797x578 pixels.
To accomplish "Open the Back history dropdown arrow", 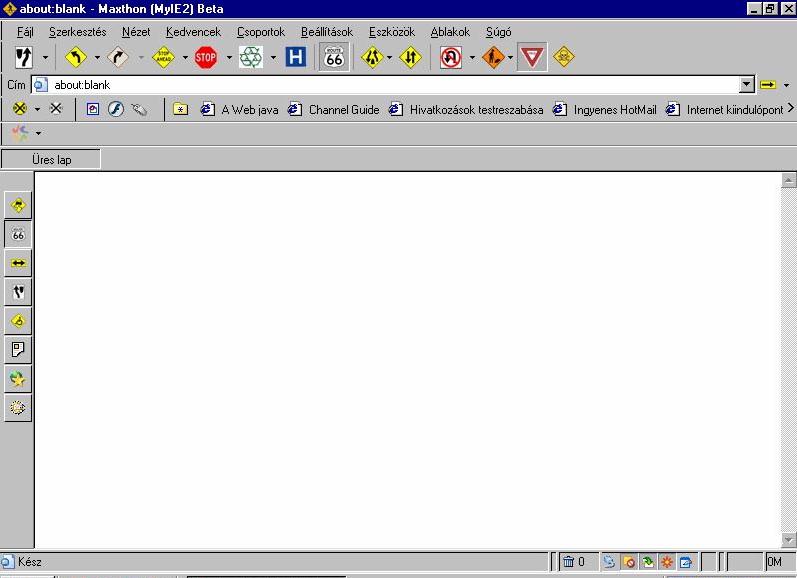I will click(97, 57).
